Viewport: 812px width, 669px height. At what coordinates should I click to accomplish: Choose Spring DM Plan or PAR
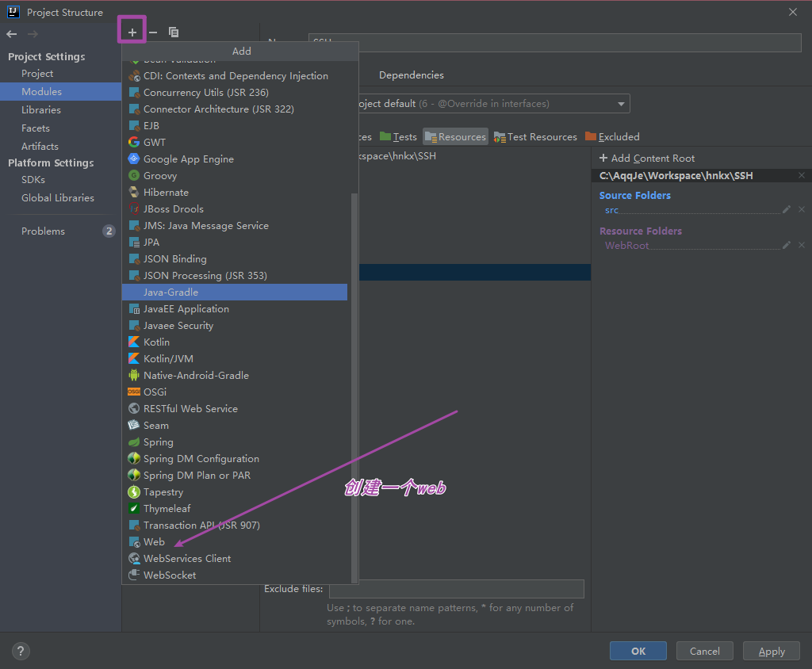click(235, 475)
